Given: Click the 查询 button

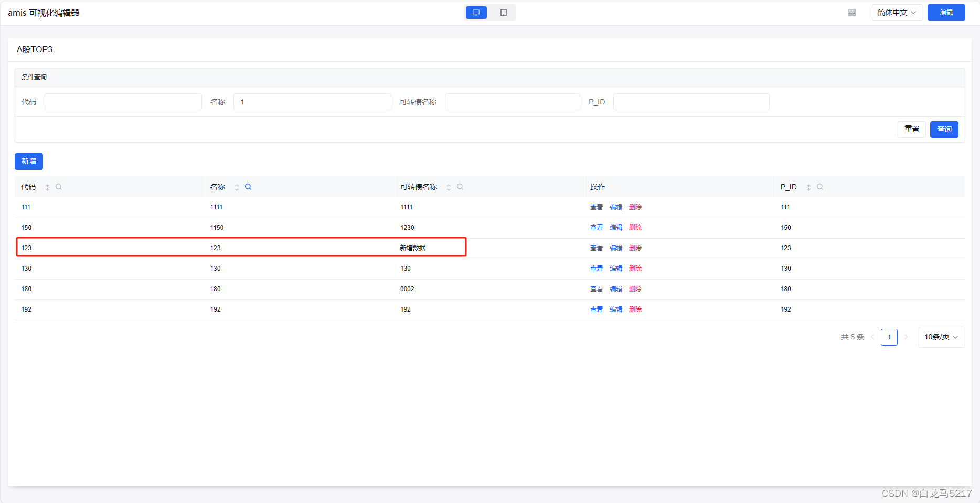Looking at the screenshot, I should (x=944, y=129).
